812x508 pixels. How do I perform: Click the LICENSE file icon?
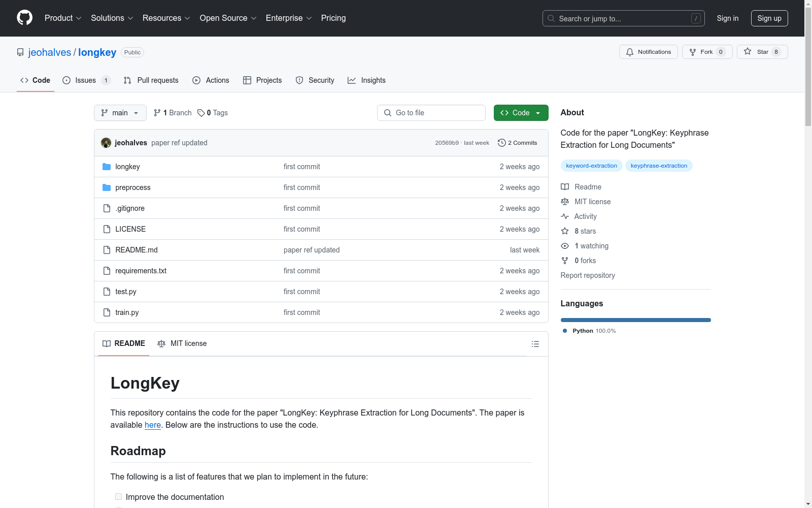tap(107, 229)
